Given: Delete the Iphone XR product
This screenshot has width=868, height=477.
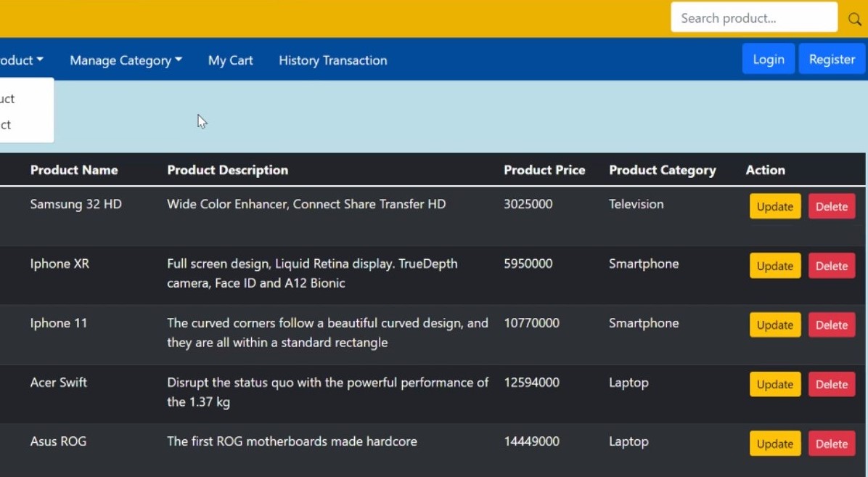Looking at the screenshot, I should (832, 266).
